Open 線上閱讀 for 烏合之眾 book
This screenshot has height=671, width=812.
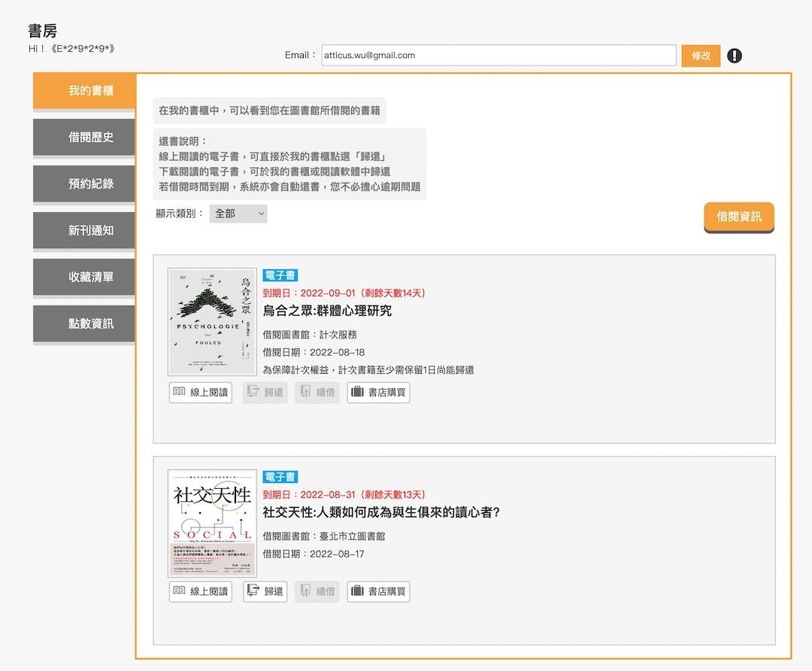[200, 392]
